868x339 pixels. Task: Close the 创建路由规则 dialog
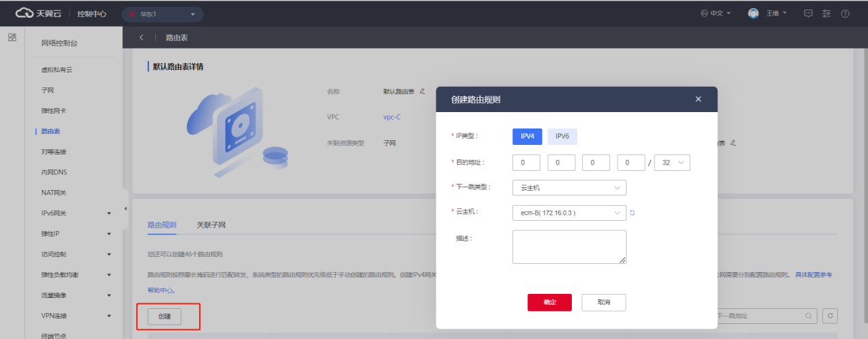(x=698, y=99)
